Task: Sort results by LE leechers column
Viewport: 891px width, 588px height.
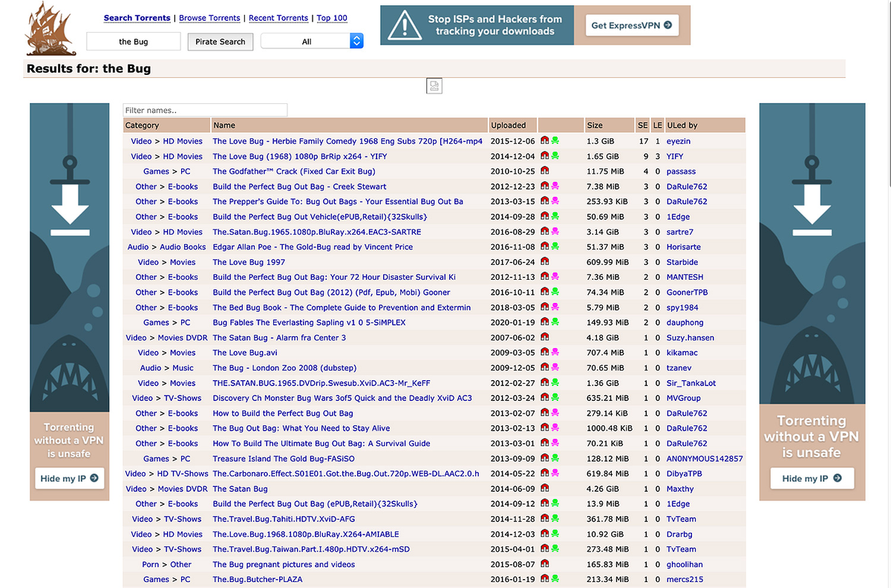Action: click(657, 125)
